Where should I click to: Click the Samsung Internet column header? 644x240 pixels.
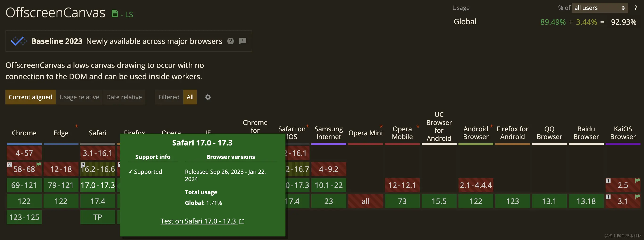(x=329, y=133)
